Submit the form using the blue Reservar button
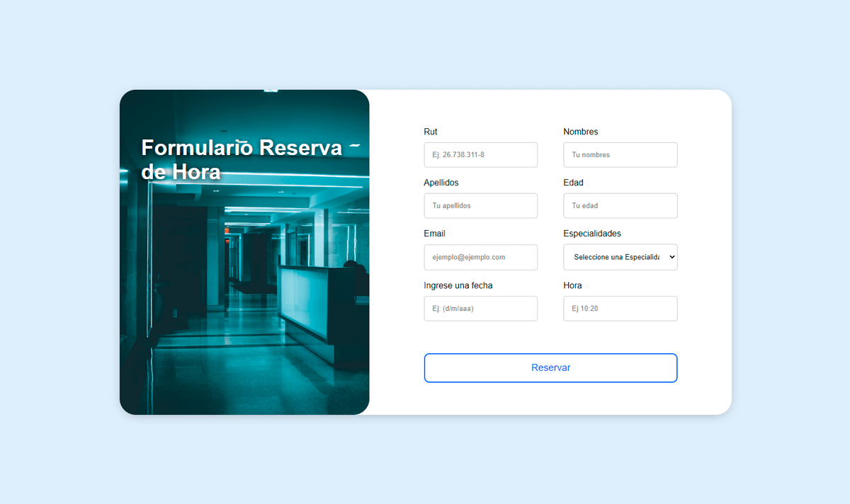This screenshot has width=850, height=504. point(550,367)
